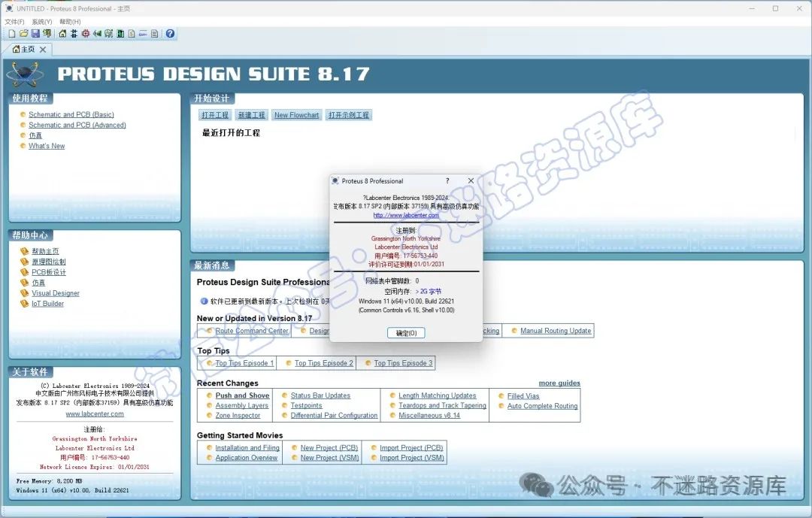812x518 pixels.
Task: Open the Project Notes toolbar icon
Action: coord(154,34)
